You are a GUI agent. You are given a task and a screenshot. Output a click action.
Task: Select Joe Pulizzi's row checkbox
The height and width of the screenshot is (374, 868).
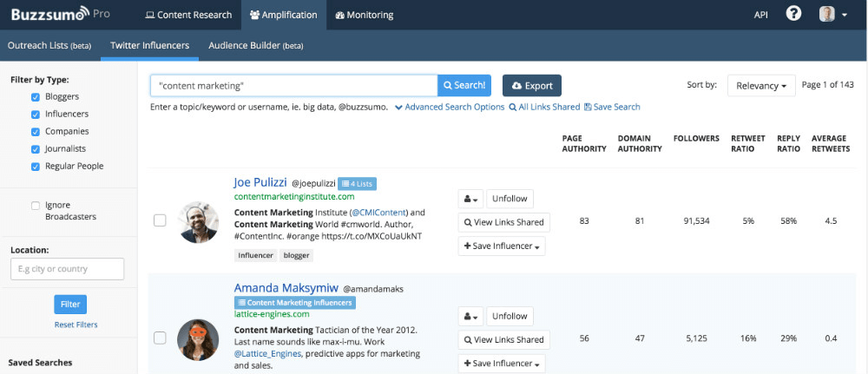point(160,220)
